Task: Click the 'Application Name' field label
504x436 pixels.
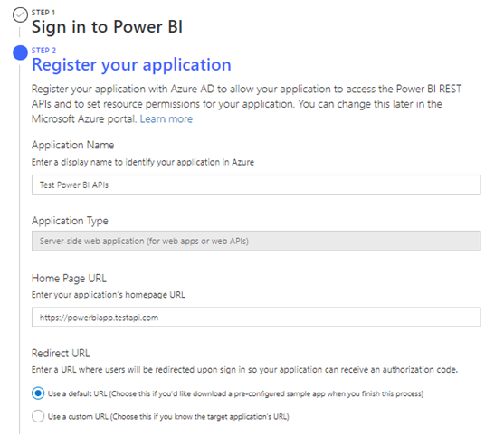Action: pyautogui.click(x=72, y=145)
